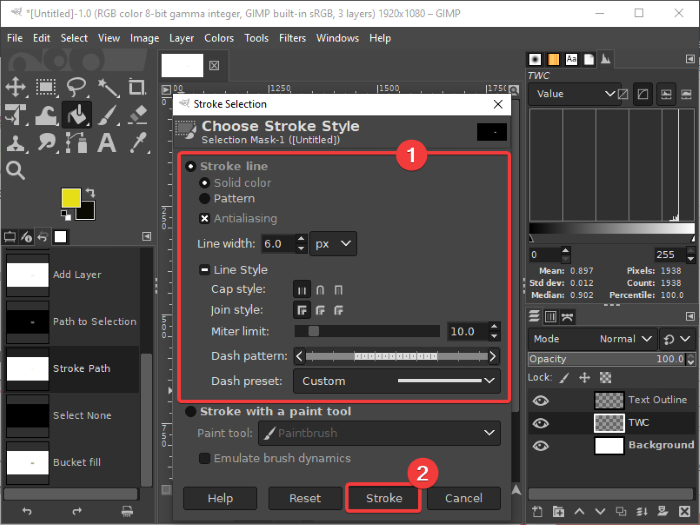Image resolution: width=700 pixels, height=525 pixels.
Task: Select the Free Select lasso tool
Action: (77, 87)
